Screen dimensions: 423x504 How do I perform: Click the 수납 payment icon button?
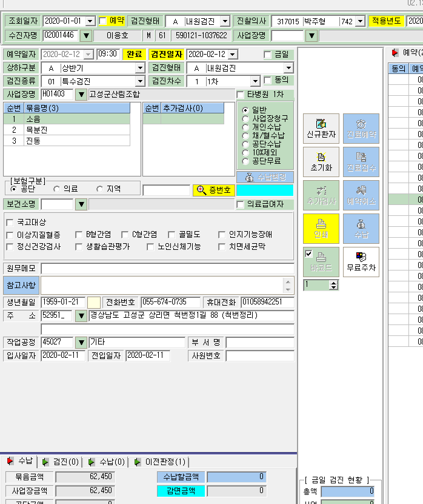coord(361,229)
